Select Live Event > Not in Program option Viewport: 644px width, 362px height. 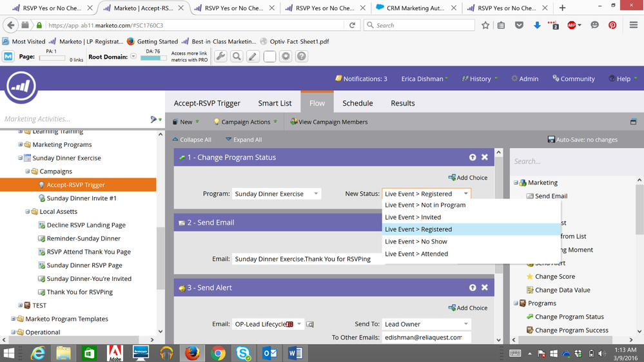click(x=471, y=205)
